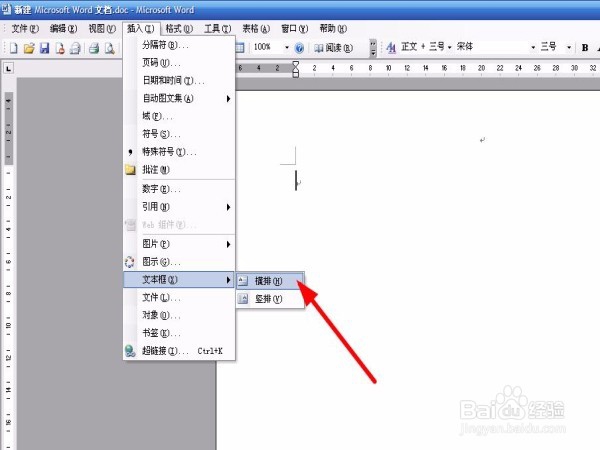This screenshot has width=600, height=450.
Task: Click the Permission document icon
Action: coord(60,48)
